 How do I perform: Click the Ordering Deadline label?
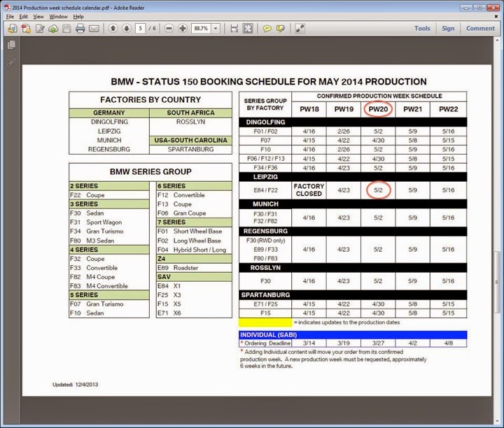tap(265, 343)
